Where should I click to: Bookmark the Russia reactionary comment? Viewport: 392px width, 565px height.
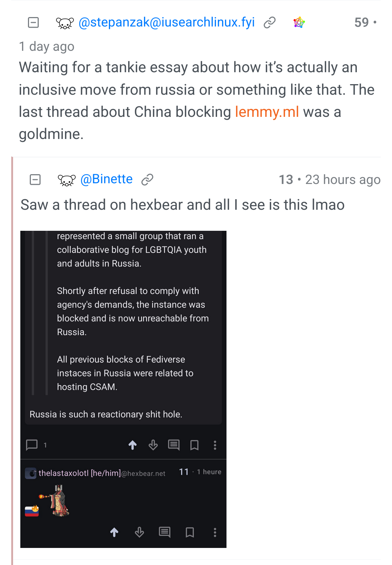pos(195,445)
